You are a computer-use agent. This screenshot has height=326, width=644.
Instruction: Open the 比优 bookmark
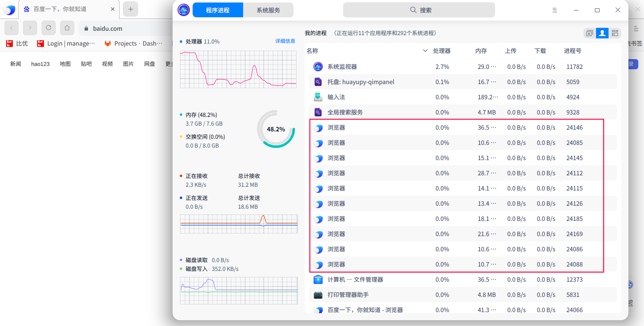point(17,43)
